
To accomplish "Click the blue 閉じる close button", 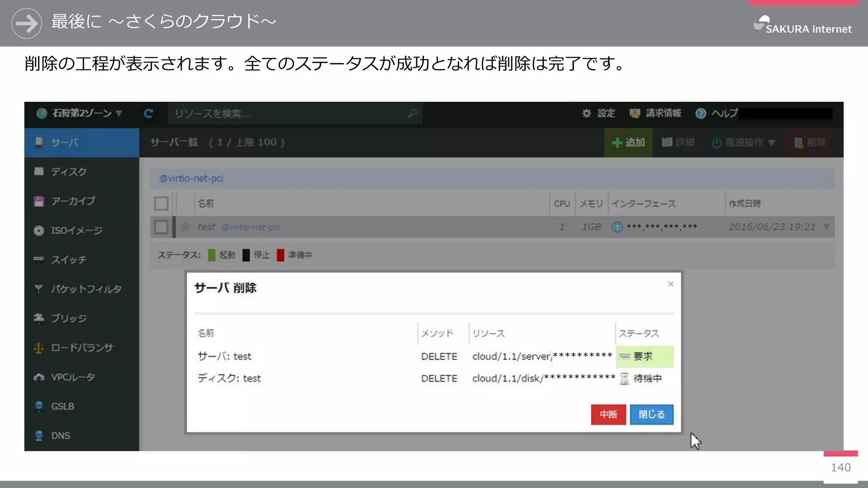I will tap(651, 414).
